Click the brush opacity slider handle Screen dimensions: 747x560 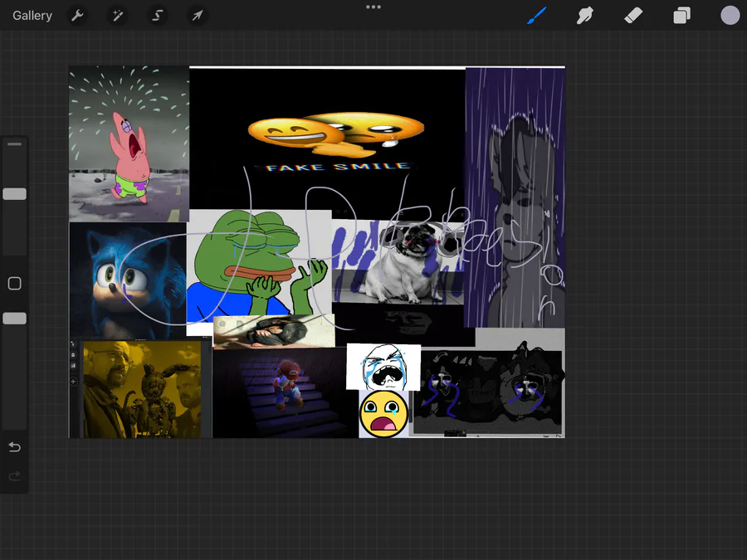pyautogui.click(x=15, y=319)
